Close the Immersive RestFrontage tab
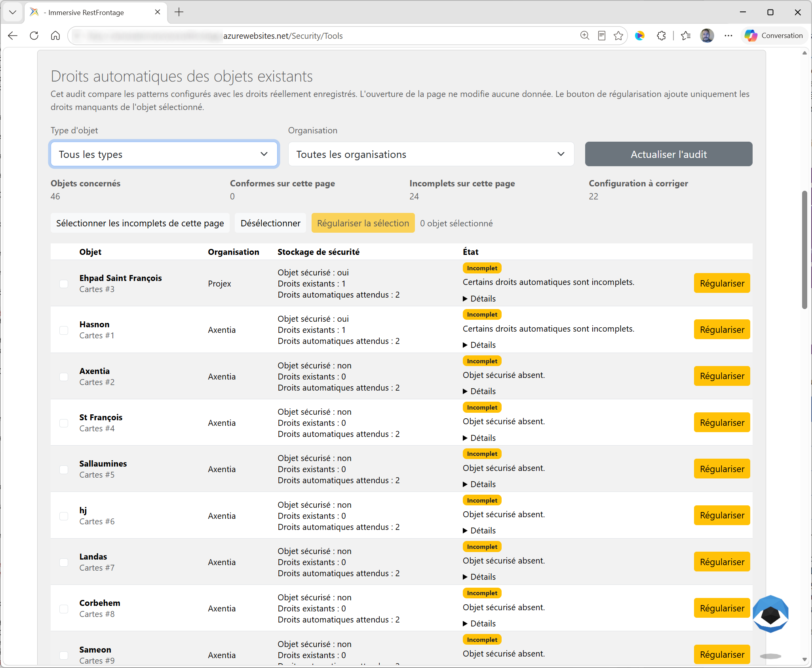Screen dimensions: 812x668 (158, 12)
